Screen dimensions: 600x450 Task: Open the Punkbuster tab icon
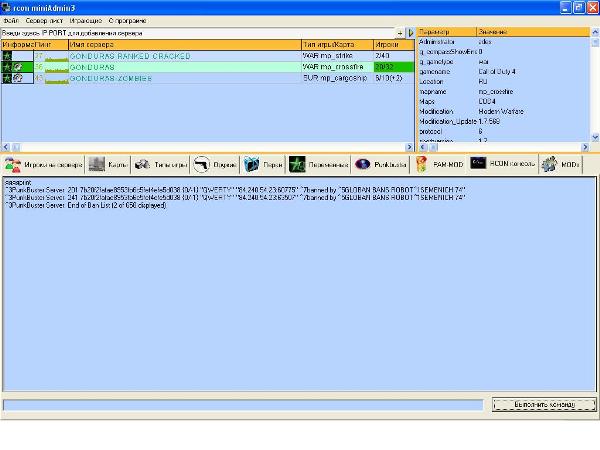click(362, 165)
